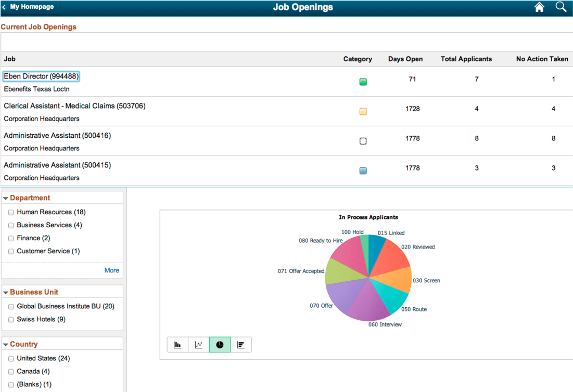Switch chart to bar chart view

177,344
